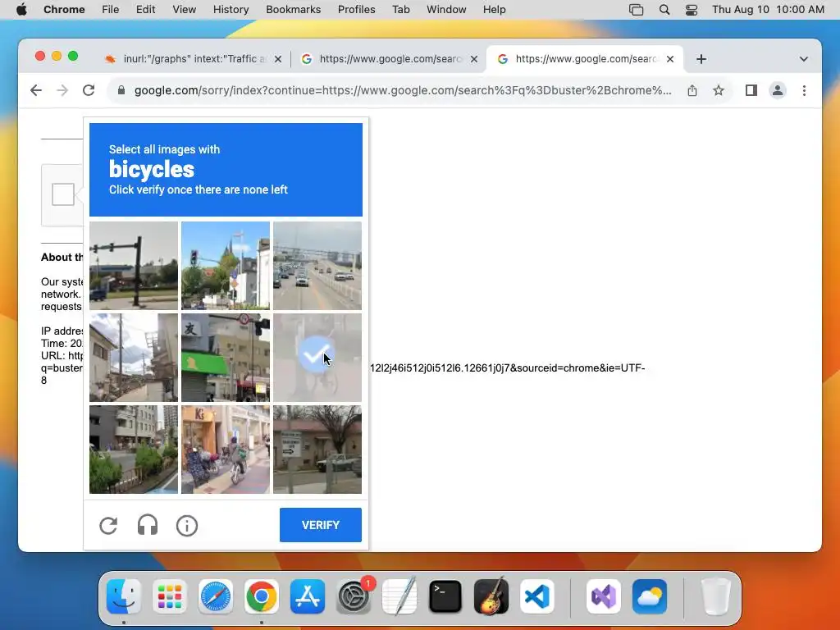This screenshot has height=630, width=840.
Task: Click the date and time in menu bar
Action: [x=768, y=10]
